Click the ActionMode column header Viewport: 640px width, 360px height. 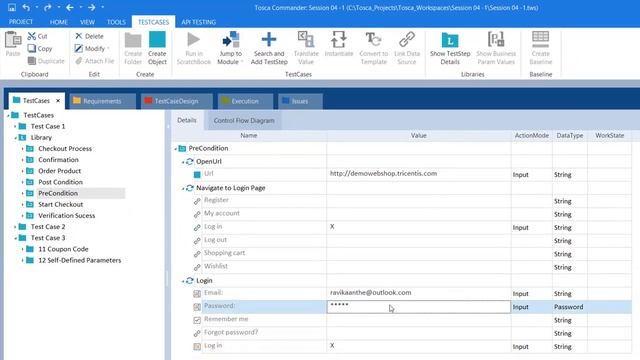531,135
